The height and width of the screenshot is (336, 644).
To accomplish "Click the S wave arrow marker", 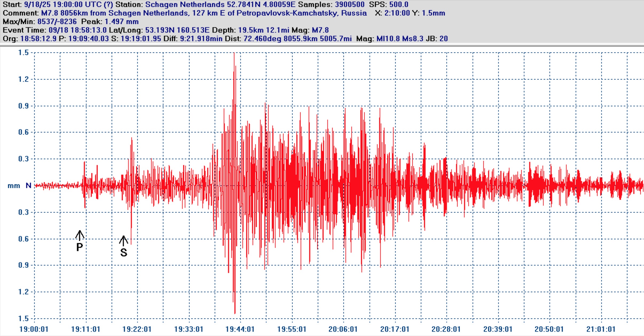I will tap(123, 241).
